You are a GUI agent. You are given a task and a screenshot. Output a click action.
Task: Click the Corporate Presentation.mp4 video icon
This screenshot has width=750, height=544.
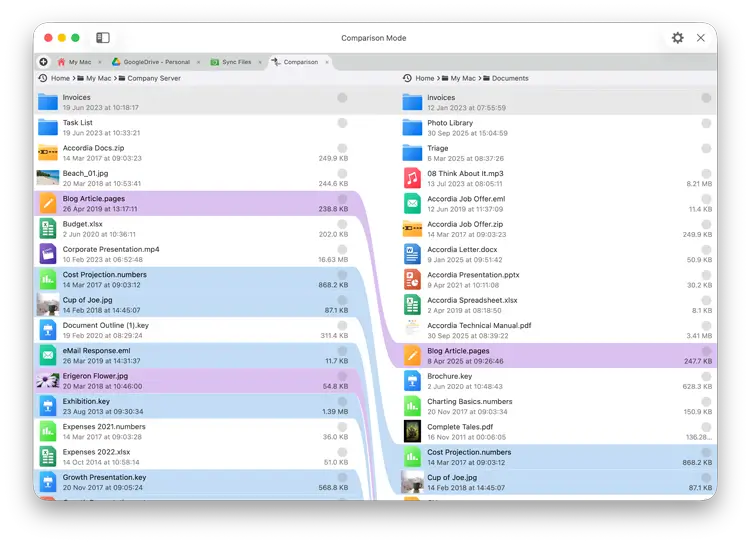pos(48,254)
